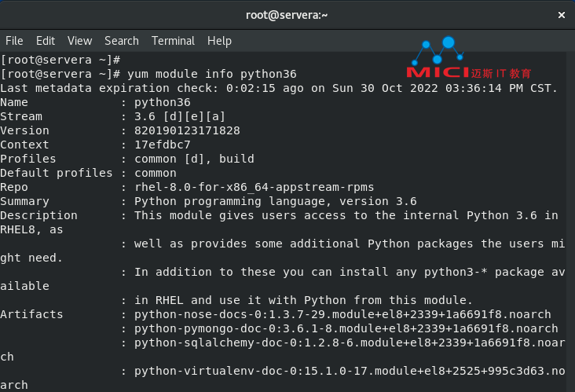Open the Help menu

(219, 41)
